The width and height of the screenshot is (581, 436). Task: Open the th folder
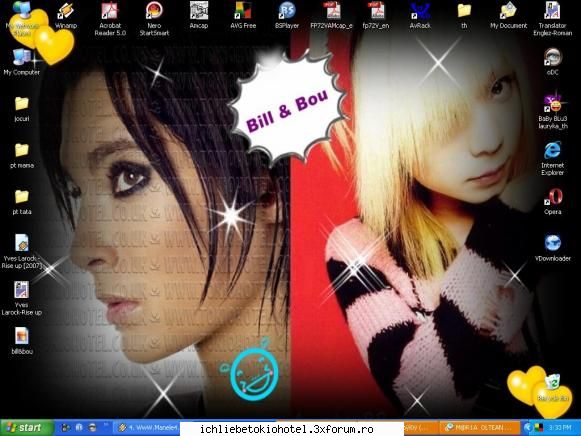464,16
